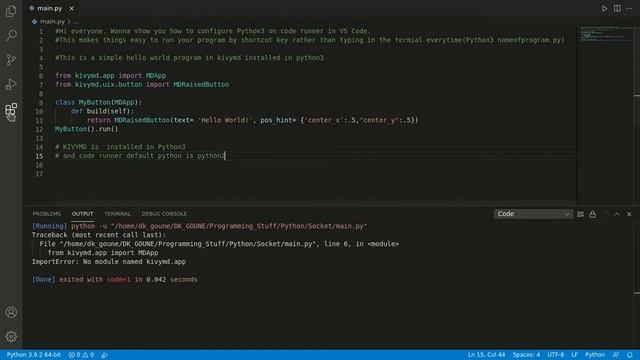Split the editor to the right
This screenshot has width=640, height=360.
(617, 9)
